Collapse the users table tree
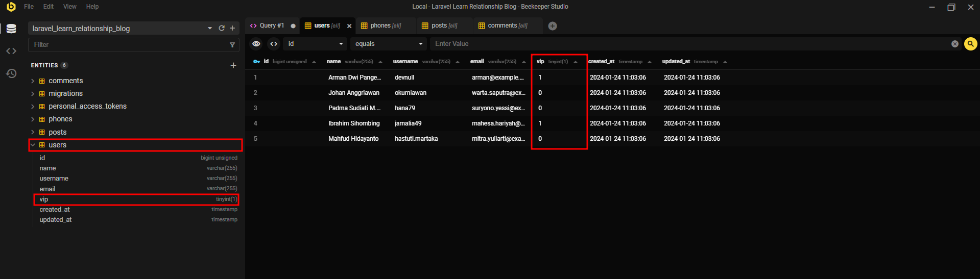The height and width of the screenshot is (279, 980). tap(33, 145)
